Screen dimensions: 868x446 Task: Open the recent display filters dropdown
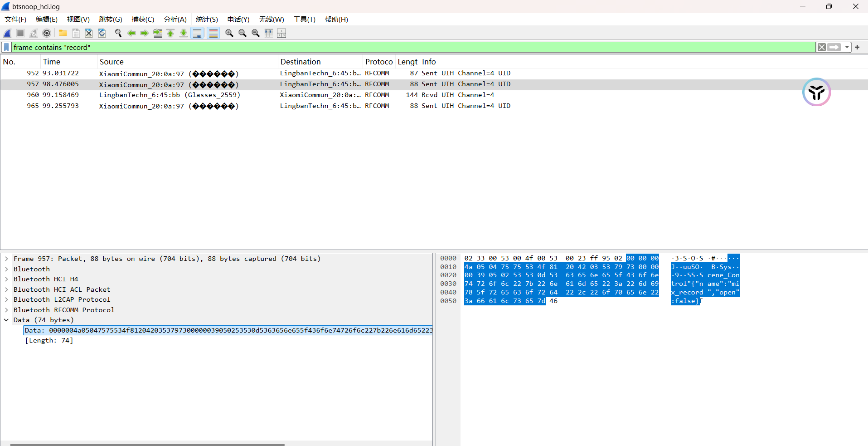(x=847, y=47)
